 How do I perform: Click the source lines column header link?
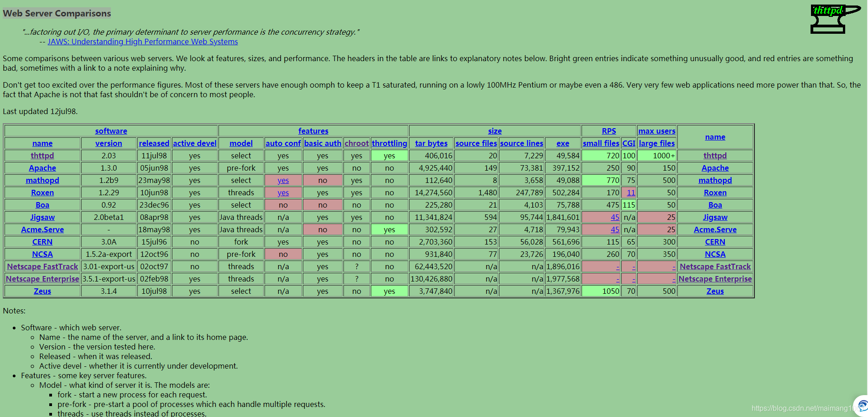coord(522,143)
